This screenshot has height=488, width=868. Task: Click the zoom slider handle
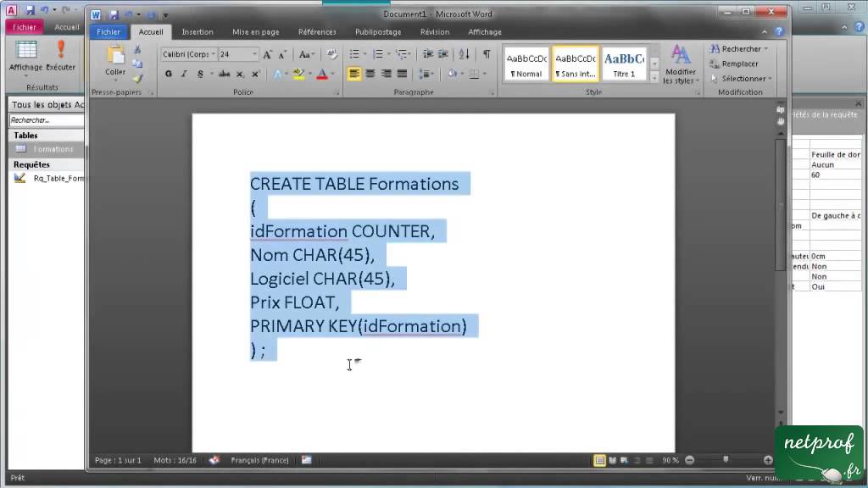point(726,460)
